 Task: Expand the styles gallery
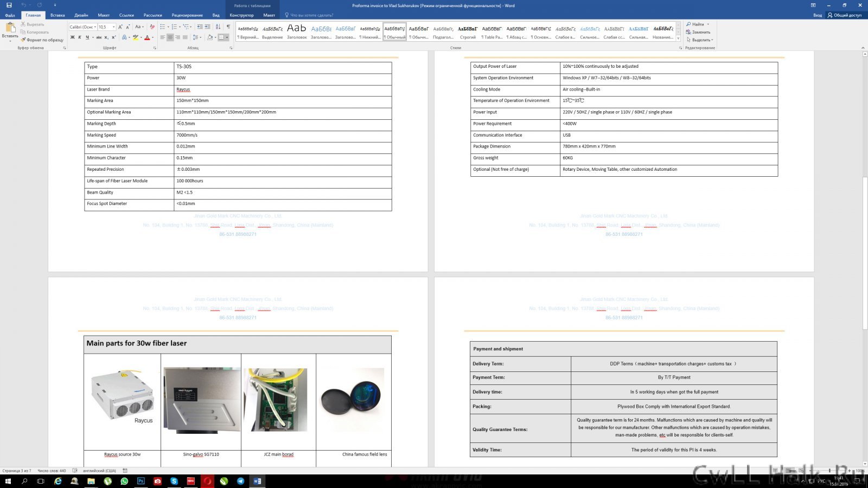click(x=678, y=38)
